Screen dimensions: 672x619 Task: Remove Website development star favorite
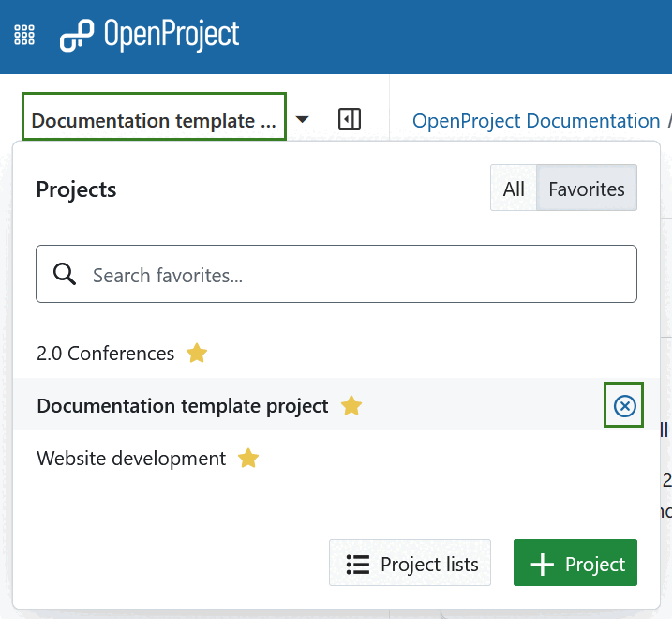[x=248, y=459]
